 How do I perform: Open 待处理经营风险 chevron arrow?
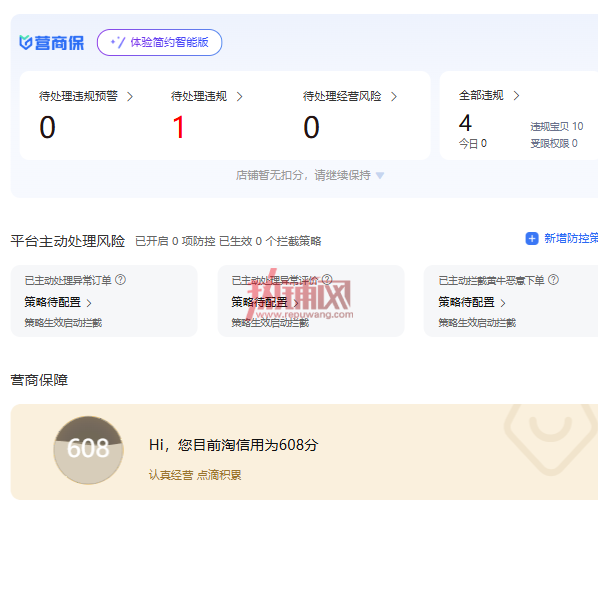pos(394,96)
